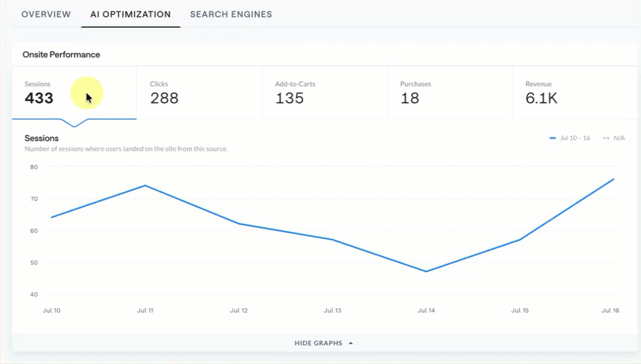Switch to the Overview tab
Screen dimensions: 641x364
46,15
